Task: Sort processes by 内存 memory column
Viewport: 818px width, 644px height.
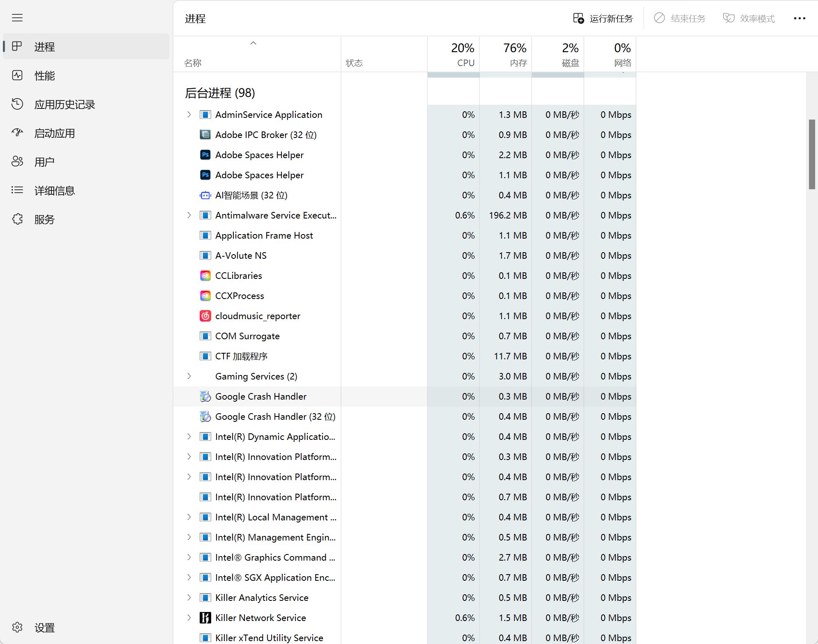Action: 505,54
